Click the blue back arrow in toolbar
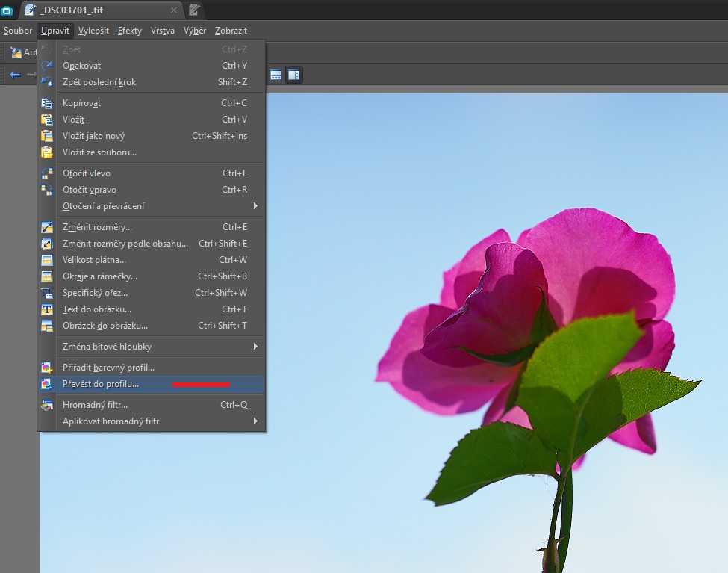The height and width of the screenshot is (573, 728). pyautogui.click(x=14, y=75)
